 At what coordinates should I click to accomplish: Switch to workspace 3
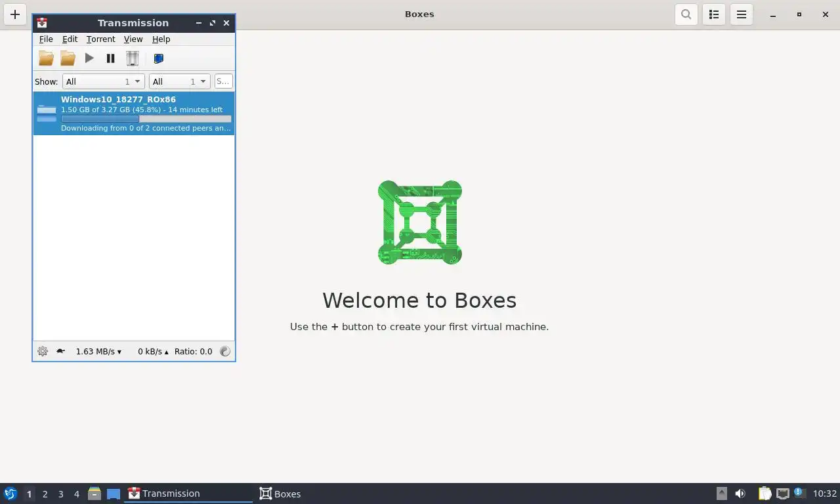(61, 494)
